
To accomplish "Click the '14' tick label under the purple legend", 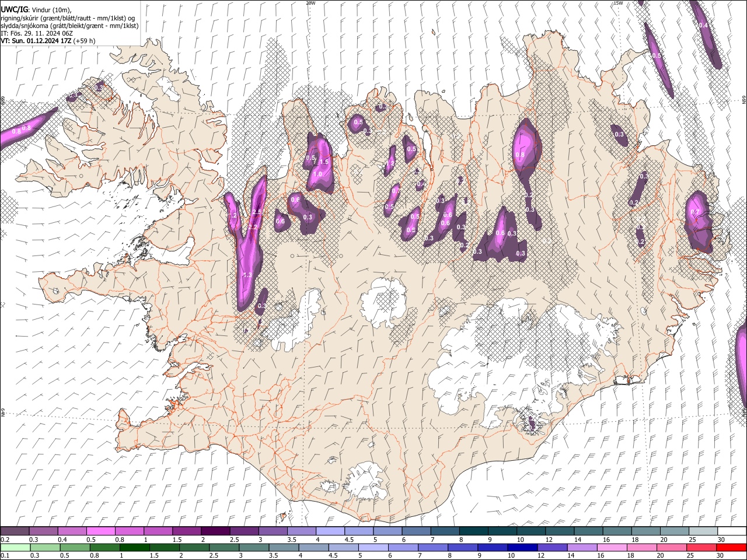I will (x=578, y=540).
